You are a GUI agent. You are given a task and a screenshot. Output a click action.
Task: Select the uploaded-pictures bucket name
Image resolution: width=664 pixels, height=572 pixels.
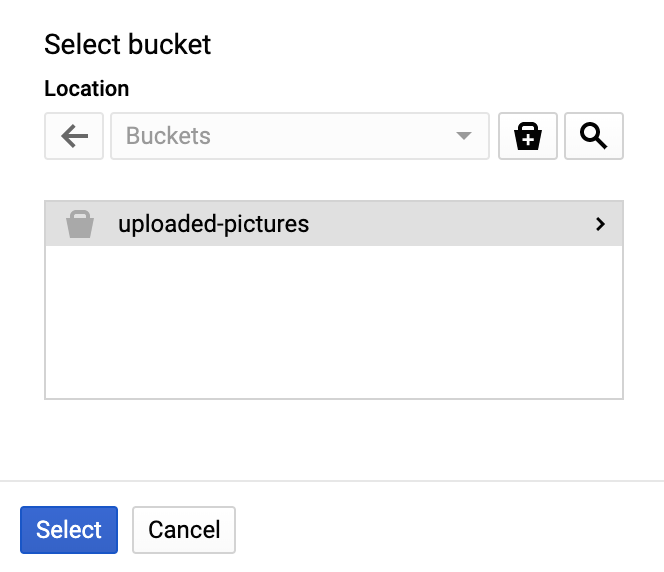pos(213,224)
